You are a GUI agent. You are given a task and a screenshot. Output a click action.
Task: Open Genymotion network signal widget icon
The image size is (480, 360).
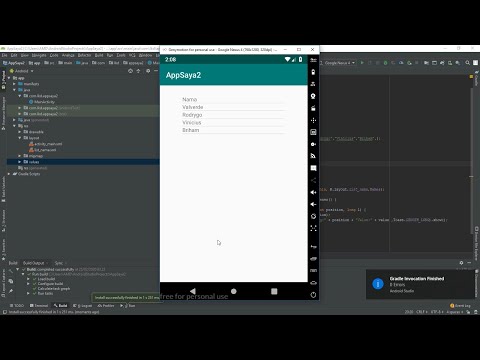pyautogui.click(x=313, y=156)
